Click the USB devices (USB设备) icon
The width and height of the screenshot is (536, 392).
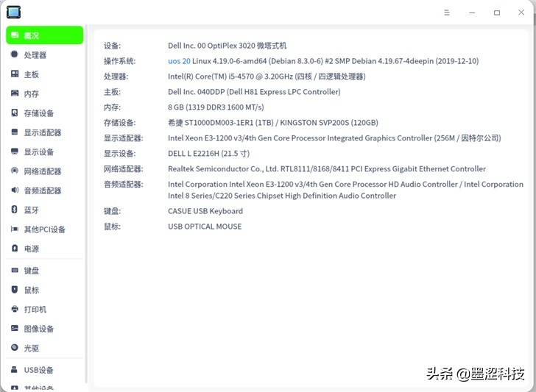15,369
